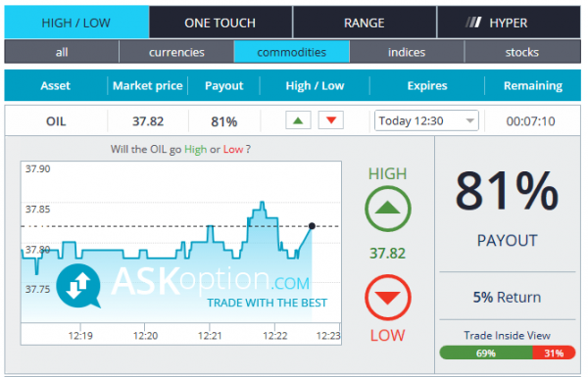Image resolution: width=588 pixels, height=377 pixels.
Task: Select the OIL asset name
Action: (x=56, y=121)
